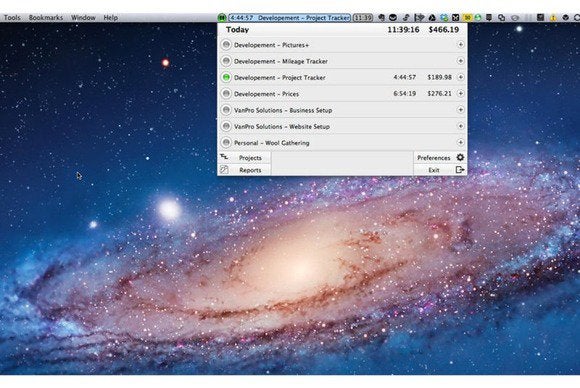Start the timer for VanPro Solutions - Business Setup
The height and width of the screenshot is (388, 580).
click(226, 110)
